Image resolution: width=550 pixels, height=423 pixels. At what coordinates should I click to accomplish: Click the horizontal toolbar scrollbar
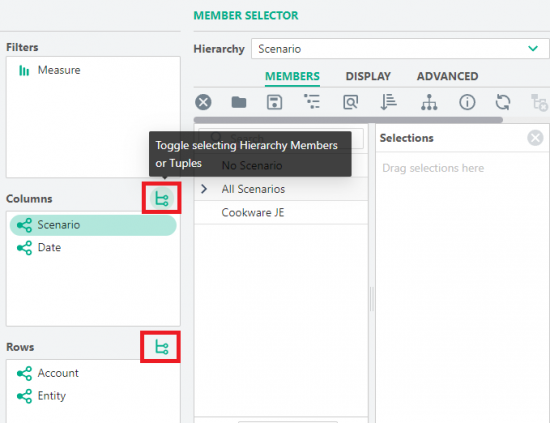[348, 120]
